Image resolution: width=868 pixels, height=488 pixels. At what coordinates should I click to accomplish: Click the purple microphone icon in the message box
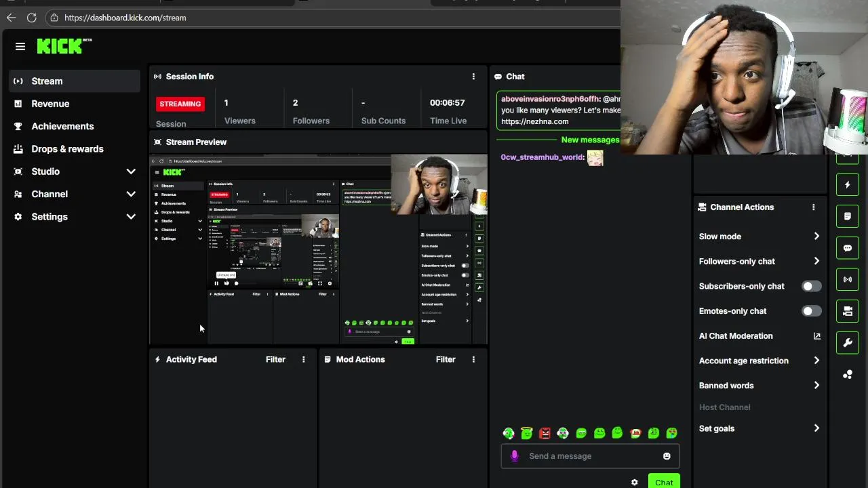click(515, 456)
